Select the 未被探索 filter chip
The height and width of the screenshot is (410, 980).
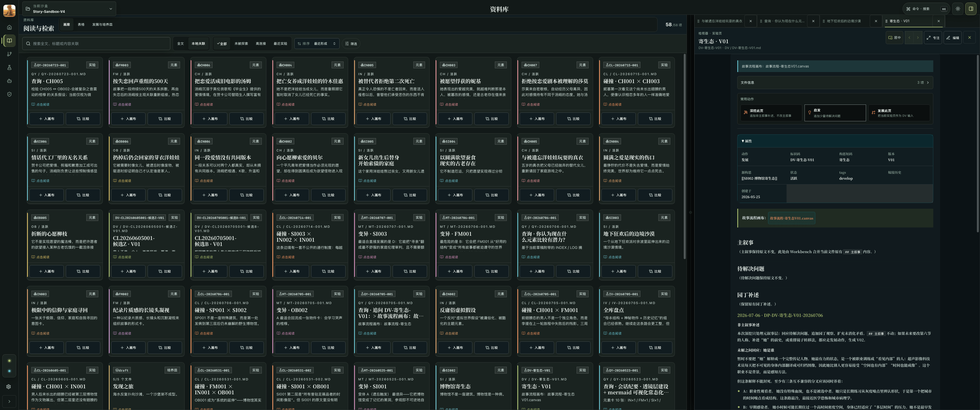[241, 44]
